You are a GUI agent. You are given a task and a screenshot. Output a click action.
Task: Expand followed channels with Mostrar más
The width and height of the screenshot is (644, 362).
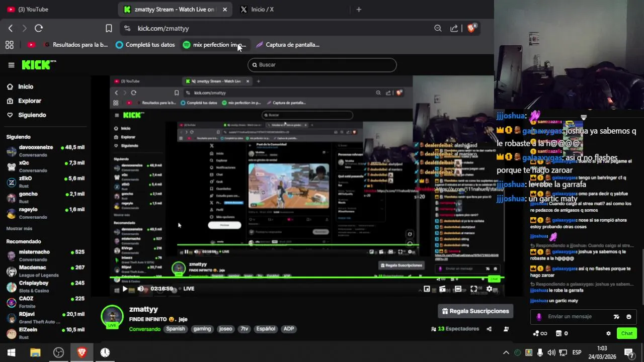coord(19,228)
